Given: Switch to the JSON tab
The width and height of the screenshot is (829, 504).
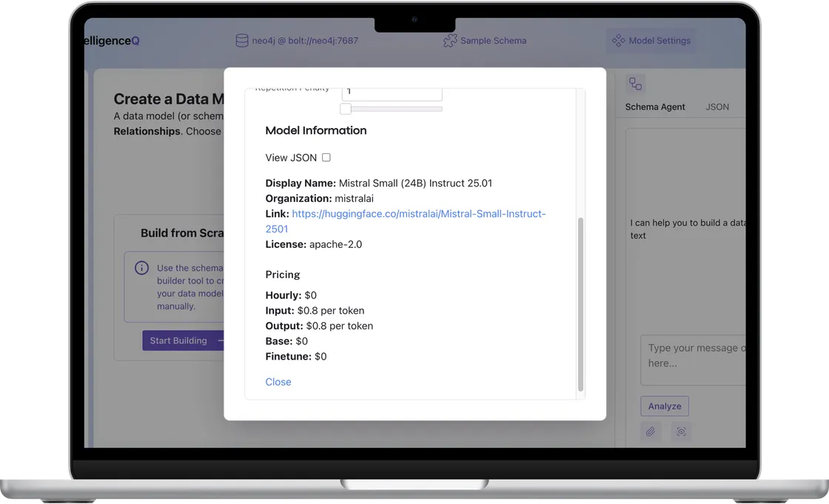Looking at the screenshot, I should click(717, 107).
